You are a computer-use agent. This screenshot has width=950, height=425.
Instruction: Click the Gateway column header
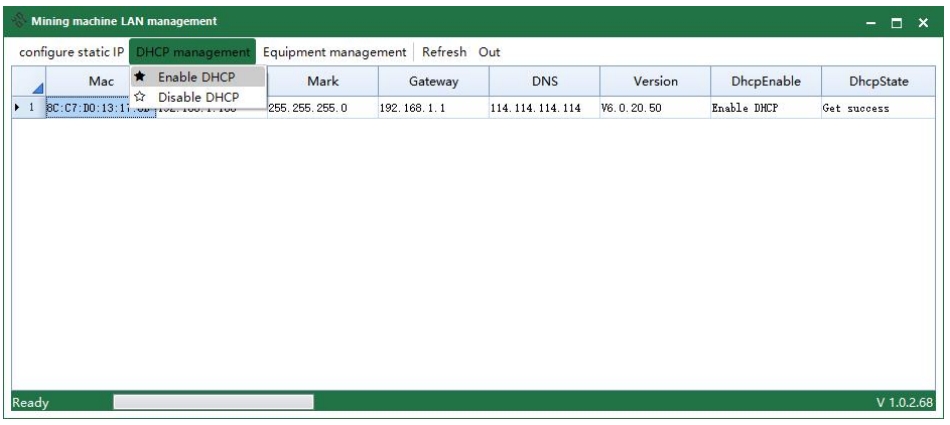[x=433, y=82]
